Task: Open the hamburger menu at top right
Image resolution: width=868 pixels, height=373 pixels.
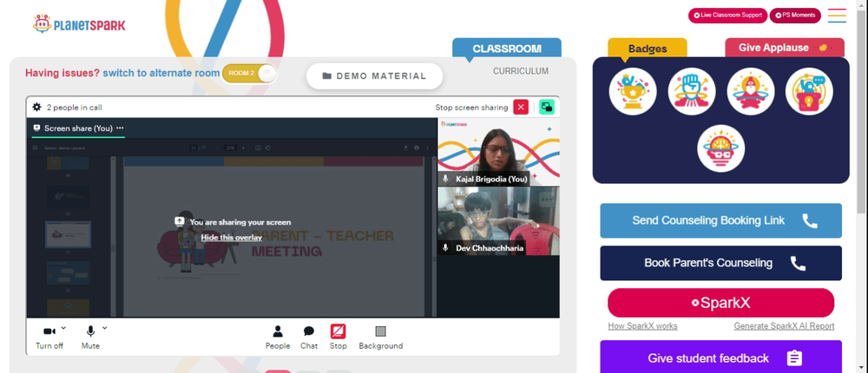Action: pyautogui.click(x=837, y=16)
